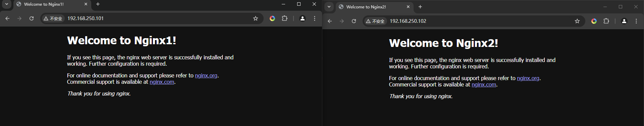The height and width of the screenshot is (126, 644).
Task: Go back in the Nginx1 browser window
Action: coord(7,18)
